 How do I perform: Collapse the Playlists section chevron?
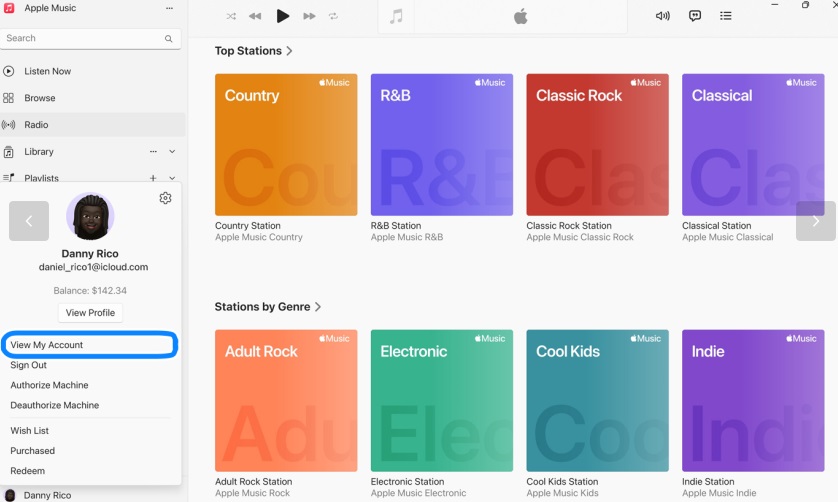[172, 178]
